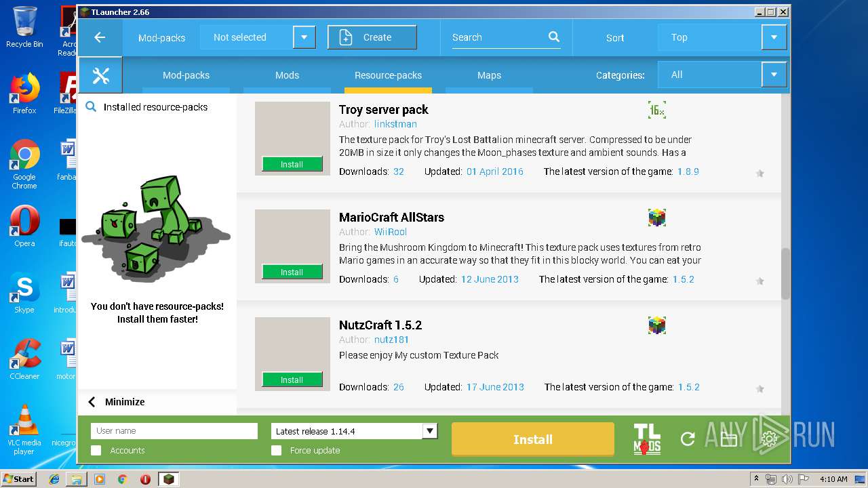Open Opera desktop shortcut
Screen dimensions: 868x488
tap(24, 226)
